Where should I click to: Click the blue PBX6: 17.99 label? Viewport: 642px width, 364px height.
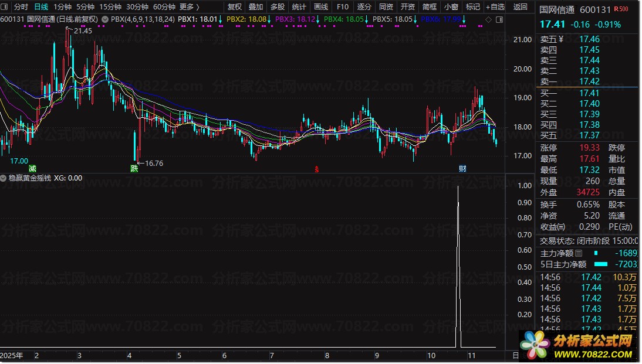[x=441, y=19]
